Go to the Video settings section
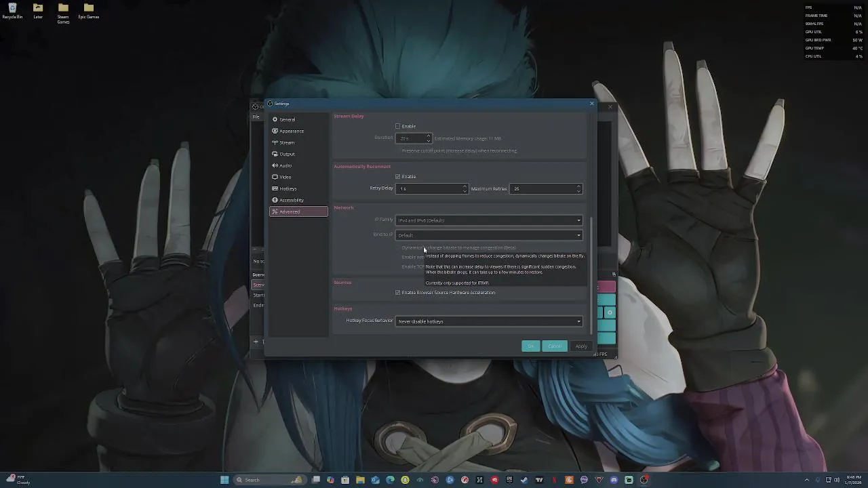Viewport: 868px width, 488px height. pyautogui.click(x=298, y=177)
